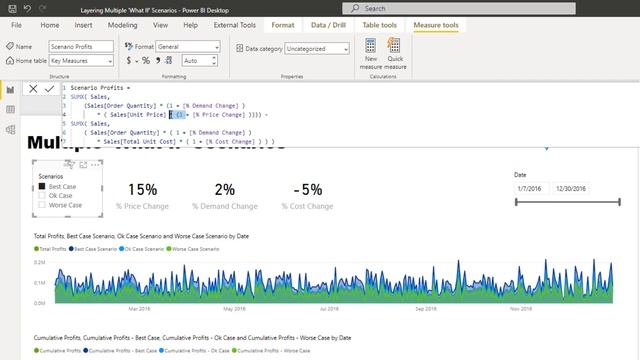This screenshot has height=360, width=640.
Task: Click the Redo arrow icon
Action: coord(42,8)
